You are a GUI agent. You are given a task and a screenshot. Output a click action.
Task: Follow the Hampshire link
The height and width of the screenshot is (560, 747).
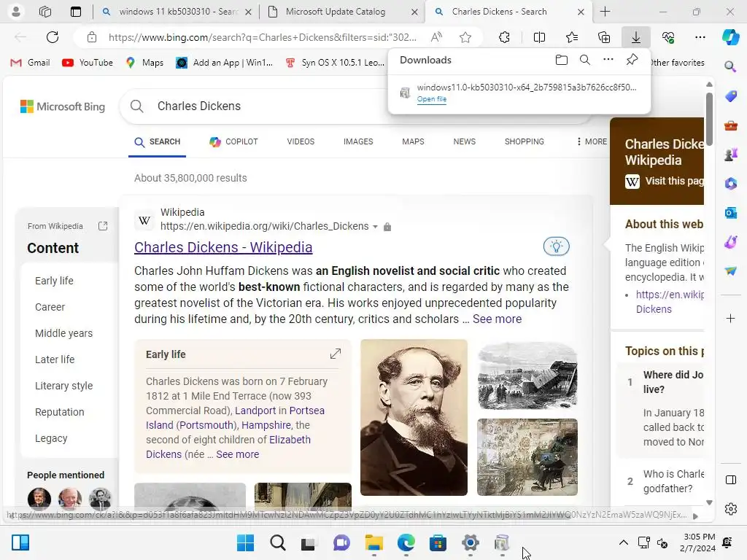[x=266, y=425]
